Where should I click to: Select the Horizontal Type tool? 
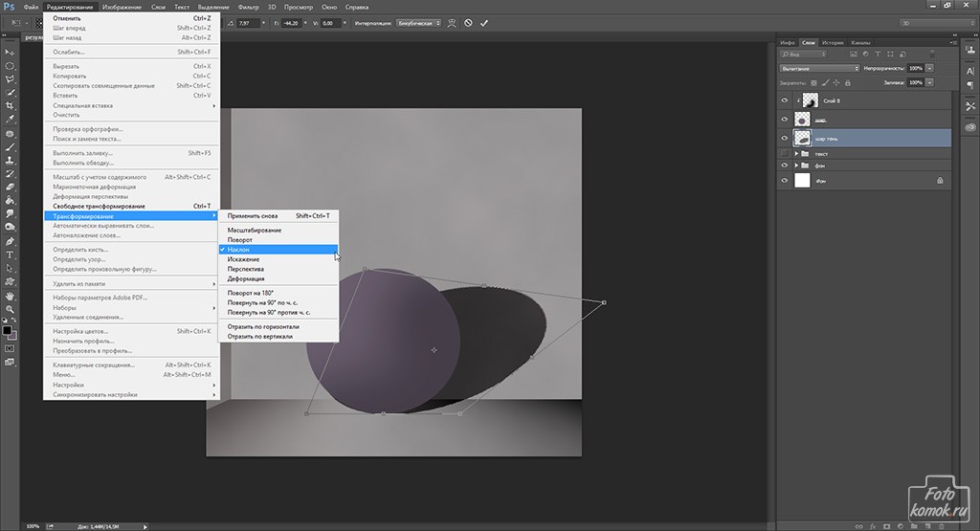[10, 255]
